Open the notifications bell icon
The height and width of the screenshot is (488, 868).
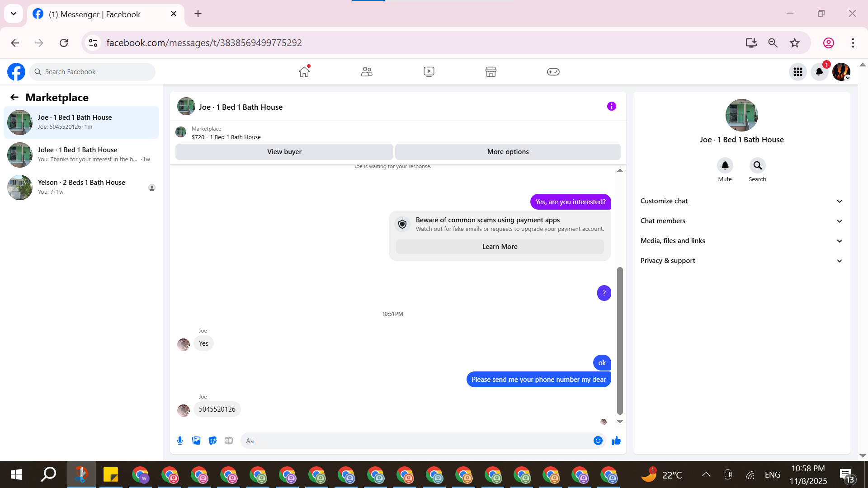click(x=819, y=72)
